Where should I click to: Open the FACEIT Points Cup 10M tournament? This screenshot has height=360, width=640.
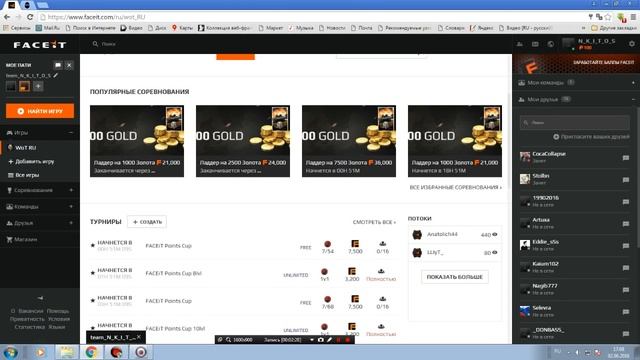coord(175,329)
